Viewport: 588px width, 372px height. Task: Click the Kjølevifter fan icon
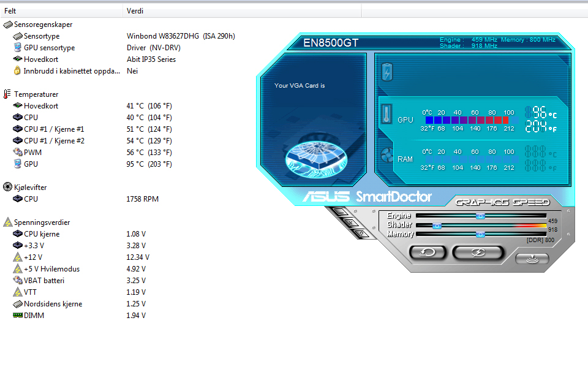tap(7, 187)
